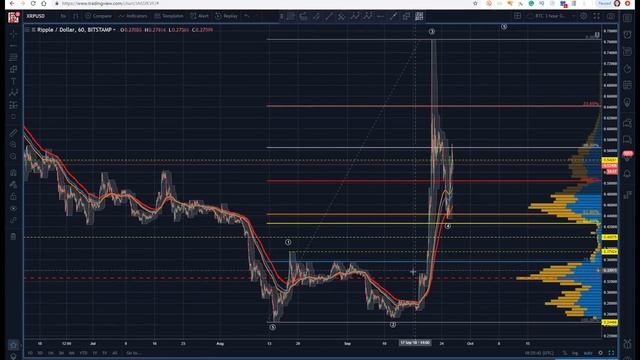640x360 pixels.
Task: Go back in the browser
Action: pyautogui.click(x=11, y=3)
